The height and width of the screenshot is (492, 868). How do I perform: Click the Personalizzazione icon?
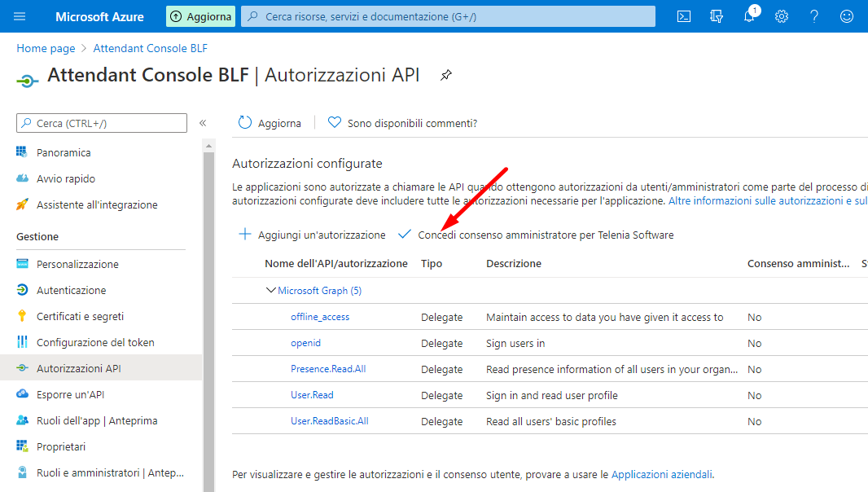click(22, 263)
